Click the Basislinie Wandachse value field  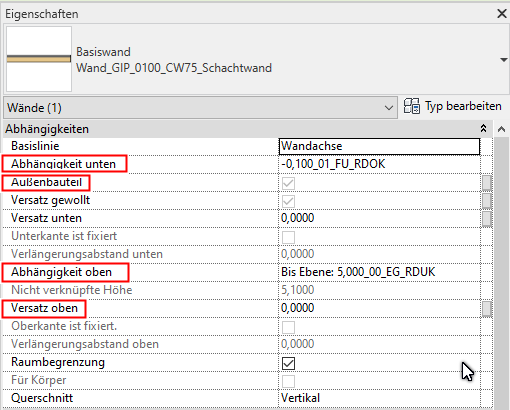pyautogui.click(x=379, y=146)
